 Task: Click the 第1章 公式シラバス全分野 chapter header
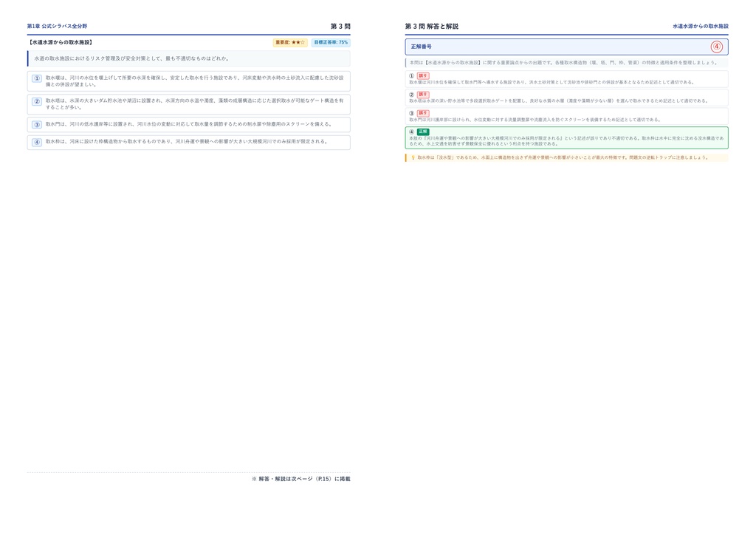click(57, 26)
